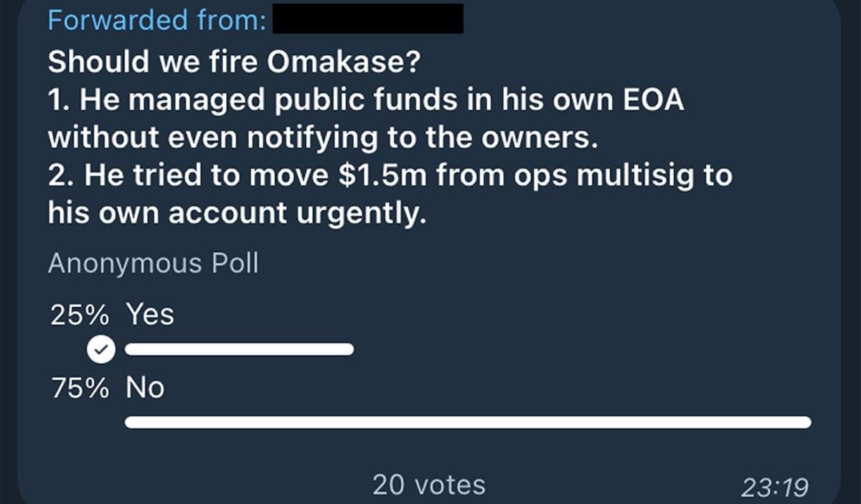Select the "No" poll option
The width and height of the screenshot is (861, 504).
tap(145, 388)
